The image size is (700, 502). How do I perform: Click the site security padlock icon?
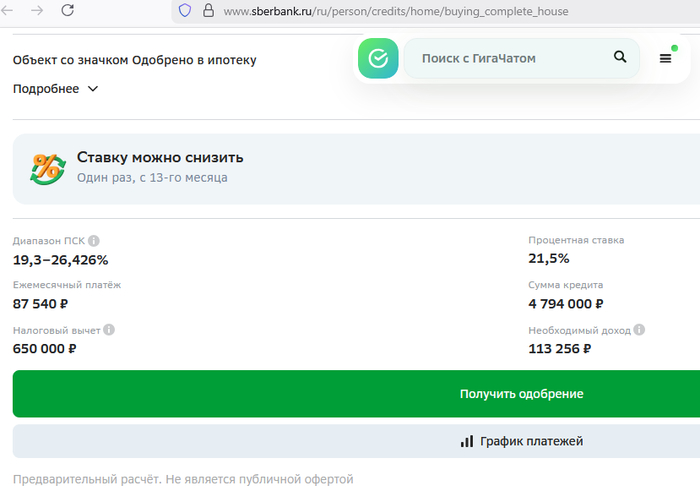[x=208, y=11]
